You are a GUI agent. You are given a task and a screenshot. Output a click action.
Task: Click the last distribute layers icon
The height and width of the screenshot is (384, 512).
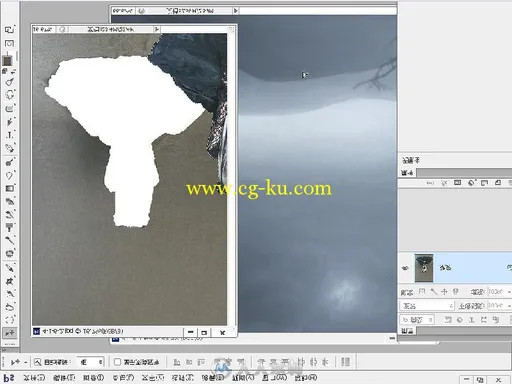(x=325, y=362)
